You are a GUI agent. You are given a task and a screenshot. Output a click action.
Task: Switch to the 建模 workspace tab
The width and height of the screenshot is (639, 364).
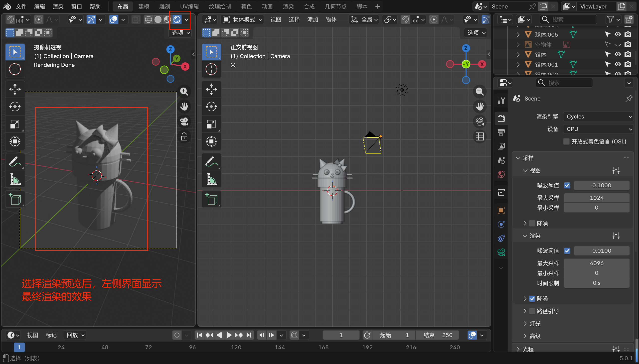tap(144, 6)
